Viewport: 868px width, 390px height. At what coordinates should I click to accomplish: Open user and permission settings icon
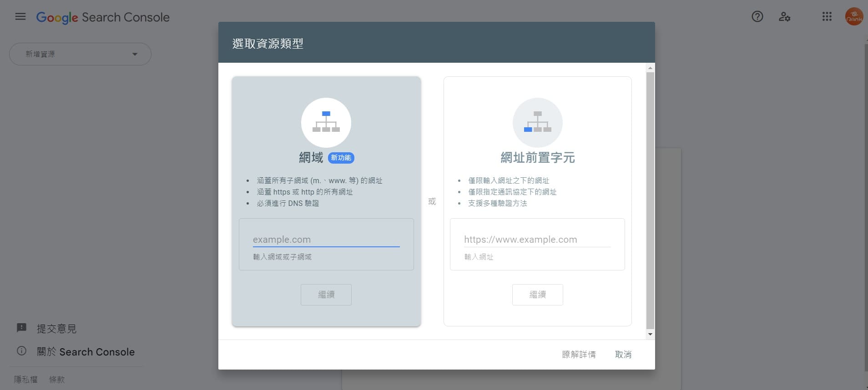[784, 17]
